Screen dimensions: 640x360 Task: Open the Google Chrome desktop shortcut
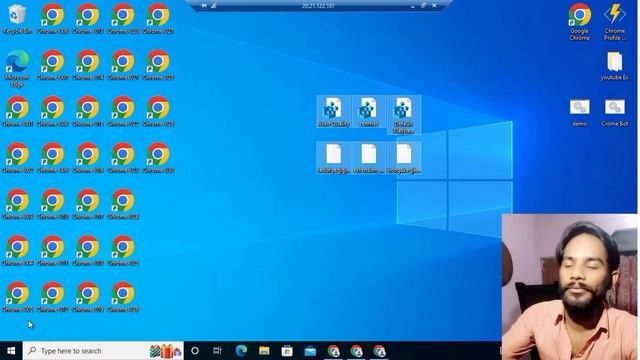tap(580, 21)
